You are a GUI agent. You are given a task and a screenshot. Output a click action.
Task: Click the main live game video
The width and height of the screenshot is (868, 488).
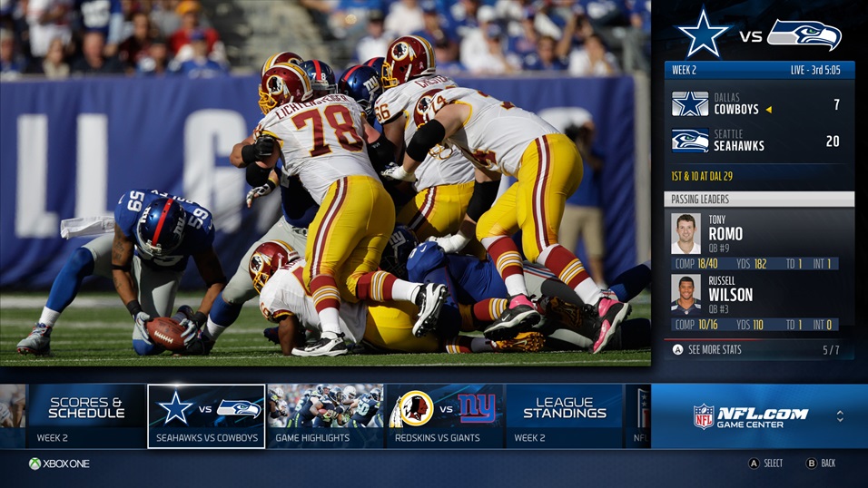[325, 182]
